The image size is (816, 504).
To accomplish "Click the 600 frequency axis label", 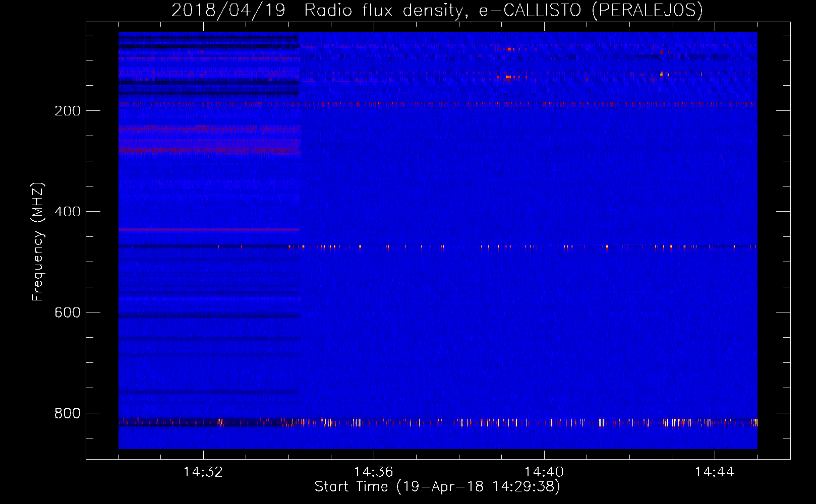I will coord(68,312).
